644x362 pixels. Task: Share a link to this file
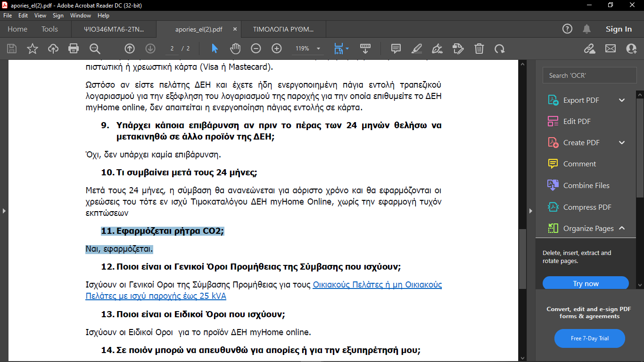[589, 49]
